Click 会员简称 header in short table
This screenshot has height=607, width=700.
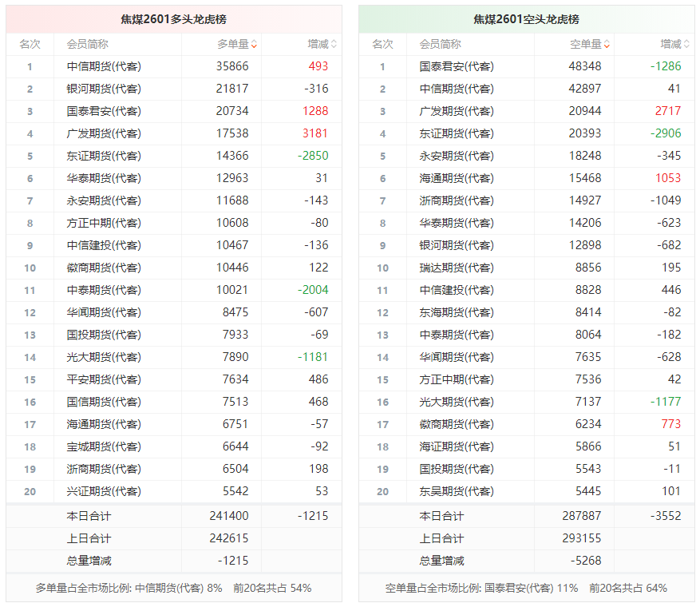440,44
